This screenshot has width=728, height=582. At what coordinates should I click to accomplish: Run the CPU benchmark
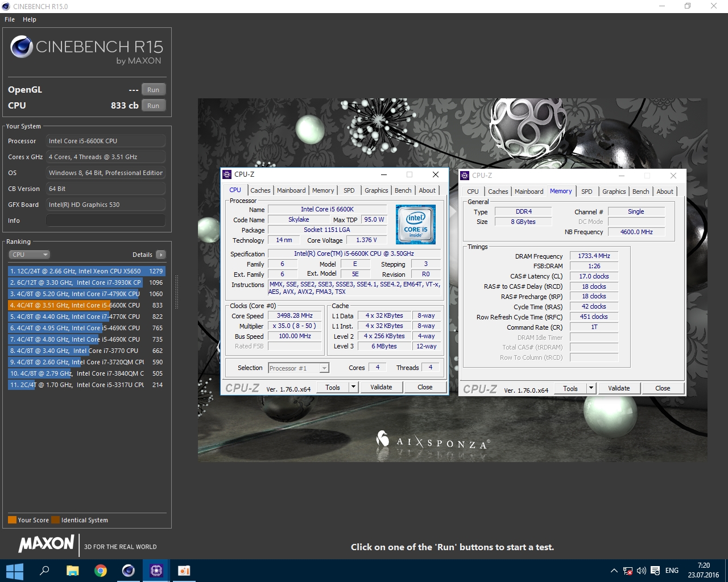point(154,106)
